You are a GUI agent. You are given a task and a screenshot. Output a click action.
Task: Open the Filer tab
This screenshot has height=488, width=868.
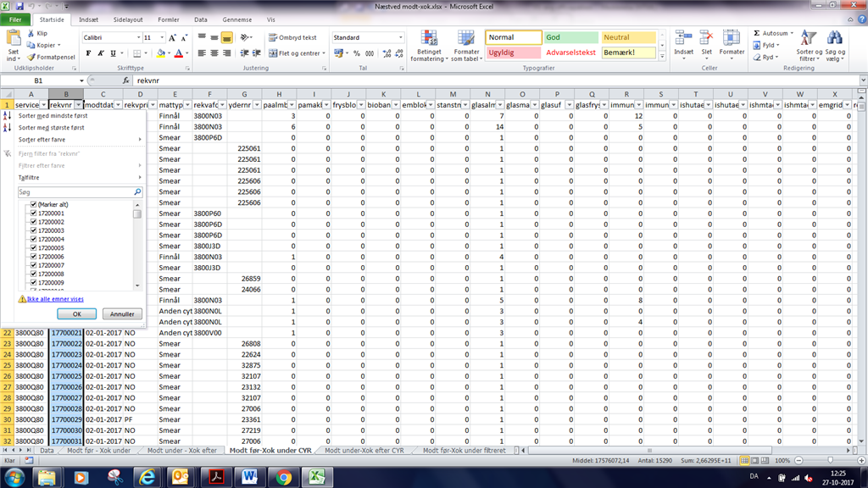pyautogui.click(x=15, y=20)
